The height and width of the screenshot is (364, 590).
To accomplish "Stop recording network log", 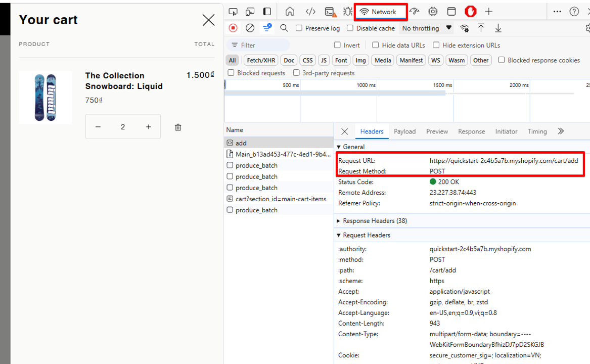I will (233, 28).
